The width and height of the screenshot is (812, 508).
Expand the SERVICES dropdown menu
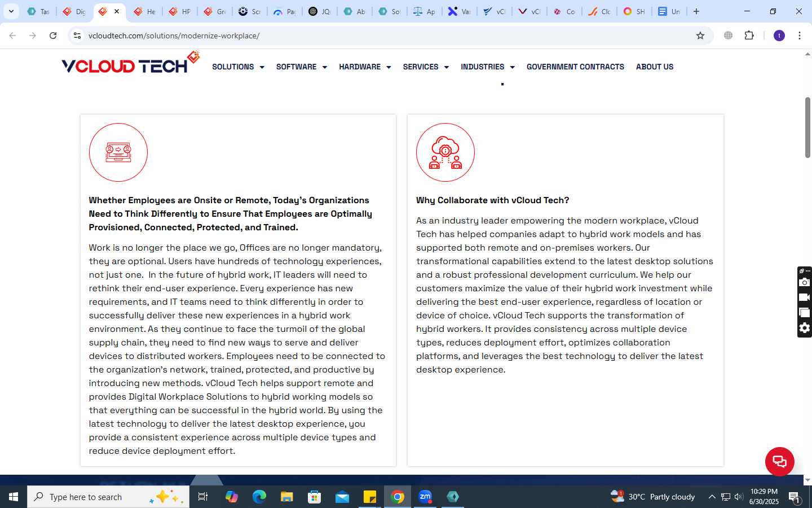pos(426,67)
